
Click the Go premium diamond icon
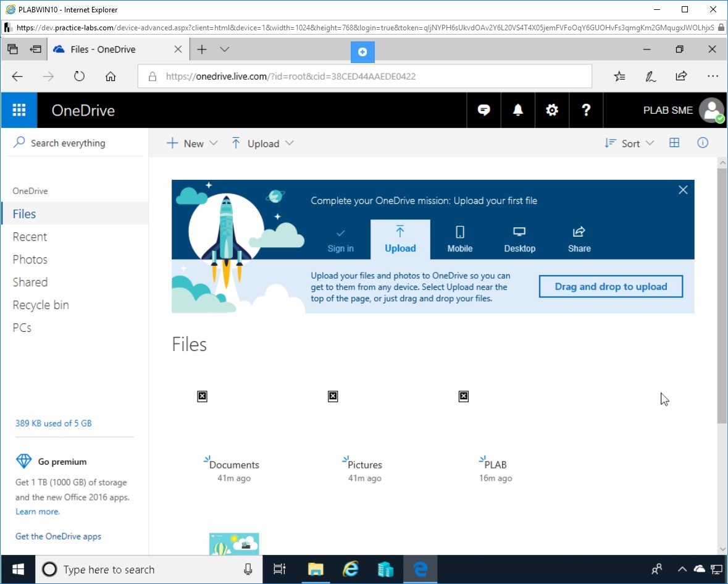23,461
